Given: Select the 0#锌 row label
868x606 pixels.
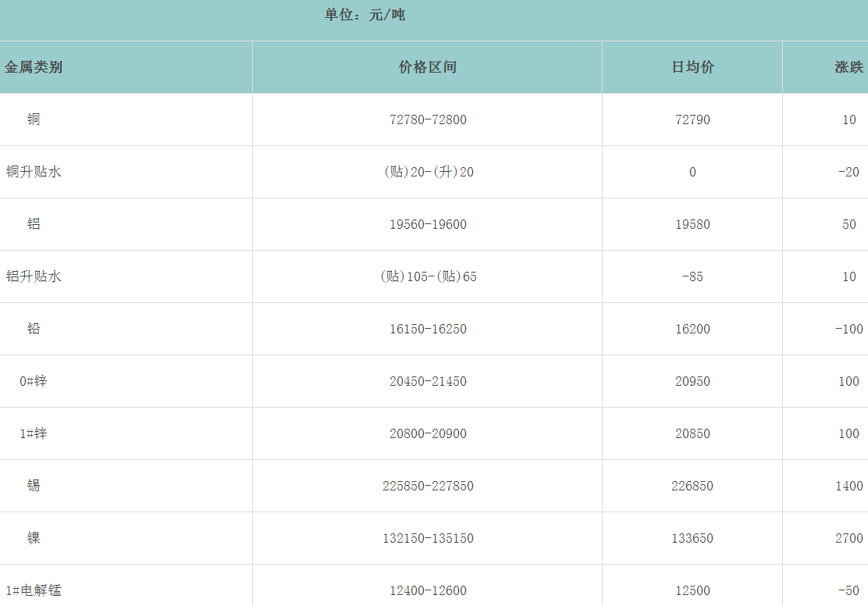Looking at the screenshot, I should coord(34,381).
